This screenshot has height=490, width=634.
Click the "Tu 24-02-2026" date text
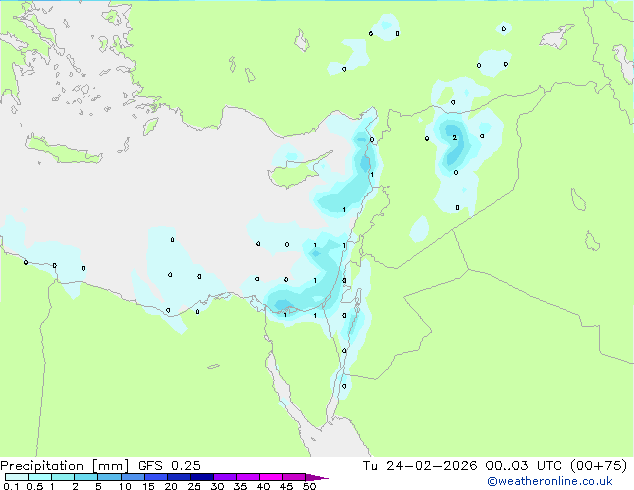point(420,466)
